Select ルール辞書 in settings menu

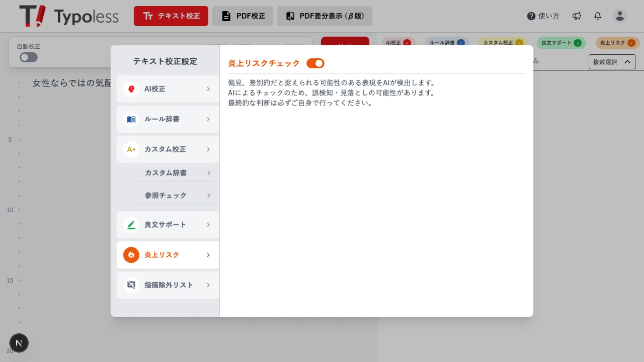click(x=168, y=119)
